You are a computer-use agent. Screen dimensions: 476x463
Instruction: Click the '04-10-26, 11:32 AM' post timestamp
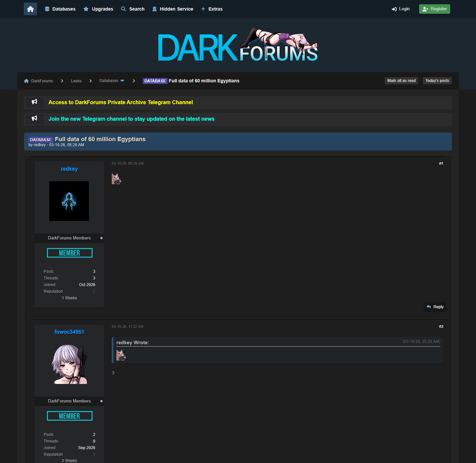click(x=128, y=326)
